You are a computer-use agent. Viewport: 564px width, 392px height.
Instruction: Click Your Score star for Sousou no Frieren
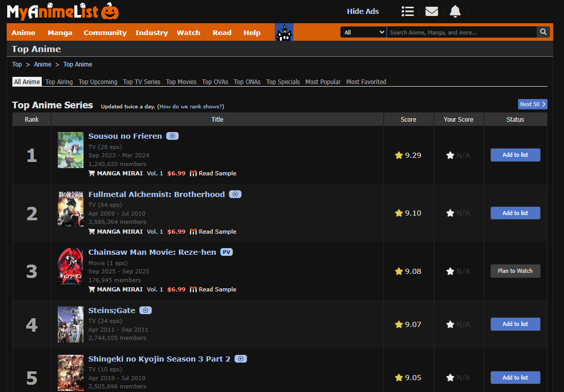point(450,155)
